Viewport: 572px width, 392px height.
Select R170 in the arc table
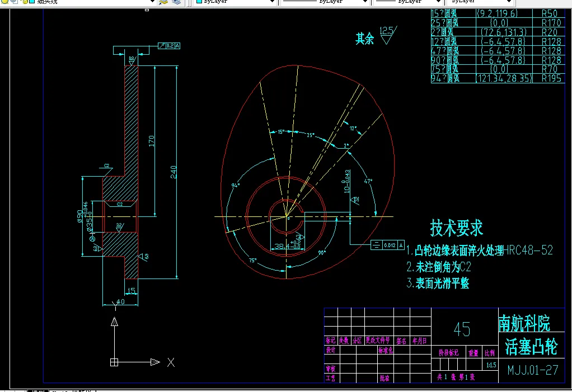click(x=551, y=22)
